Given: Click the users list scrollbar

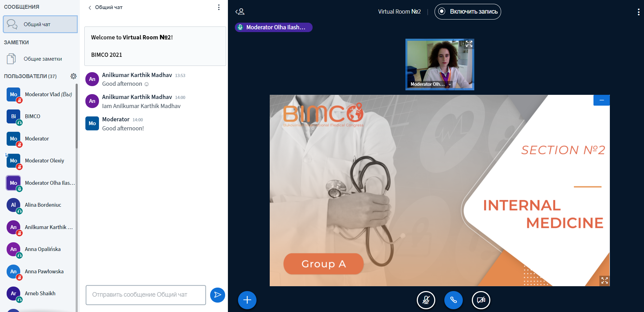Looking at the screenshot, I should pos(77,116).
